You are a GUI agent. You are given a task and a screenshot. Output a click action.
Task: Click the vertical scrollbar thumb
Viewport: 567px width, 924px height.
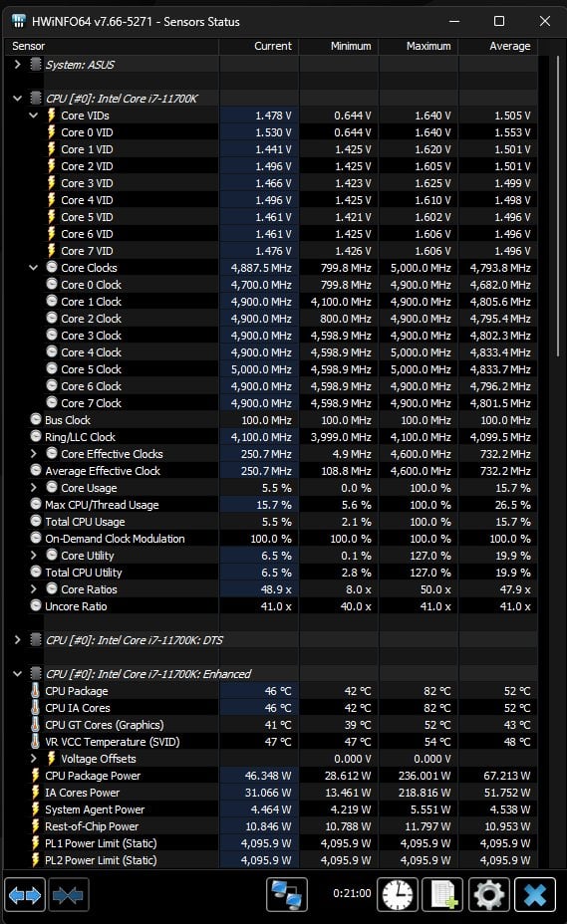[x=558, y=206]
